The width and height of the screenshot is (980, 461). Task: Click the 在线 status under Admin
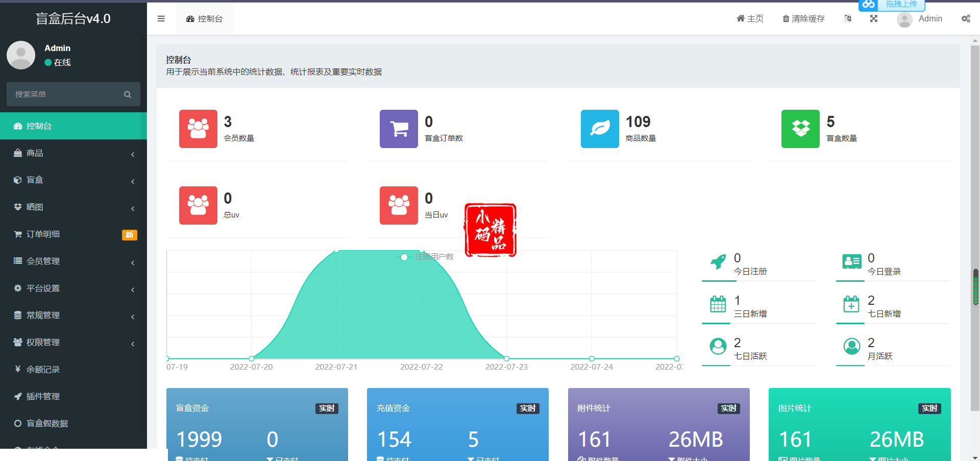[x=58, y=62]
